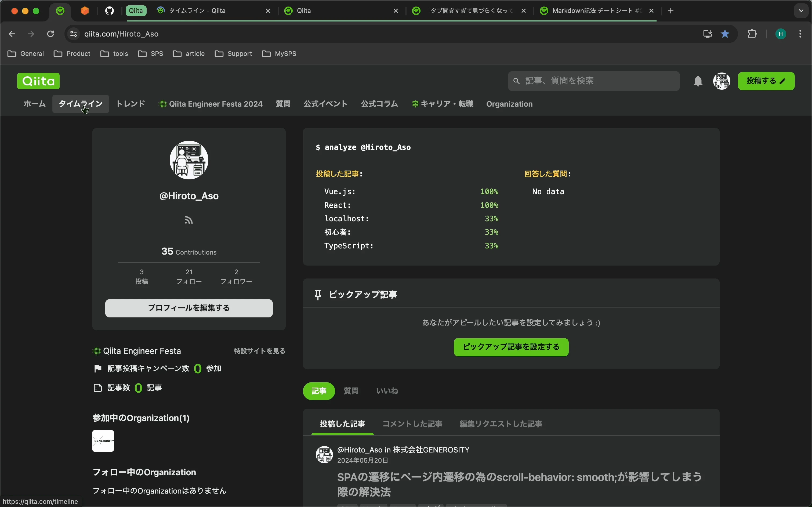Screen dimensions: 812x507
Task: Open the browser extensions puzzle icon
Action: click(752, 34)
